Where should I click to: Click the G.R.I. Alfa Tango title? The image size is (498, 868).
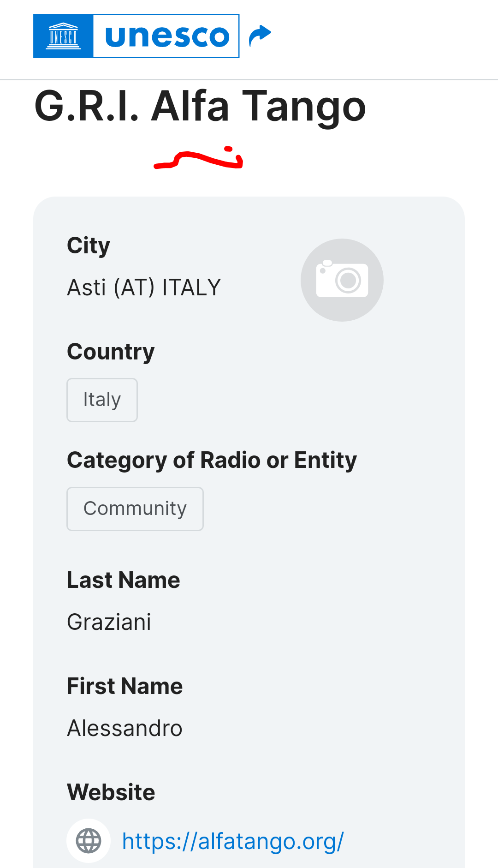[200, 107]
